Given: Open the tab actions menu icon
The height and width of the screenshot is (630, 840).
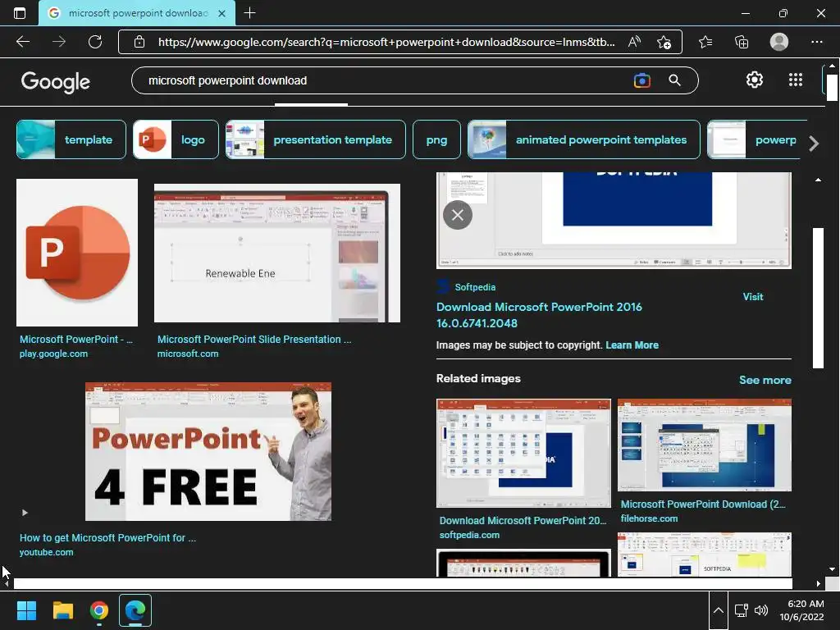Looking at the screenshot, I should click(x=20, y=13).
